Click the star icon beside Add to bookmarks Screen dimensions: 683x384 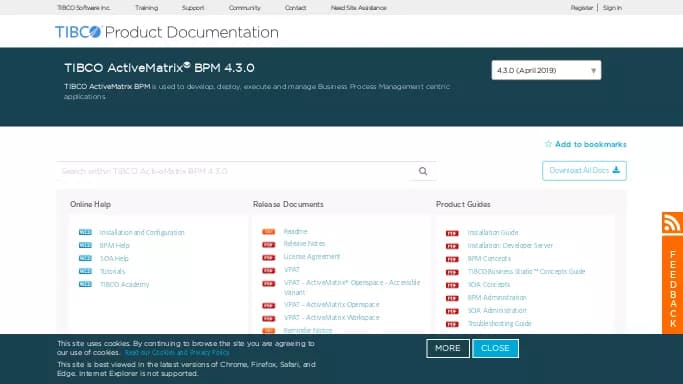548,144
